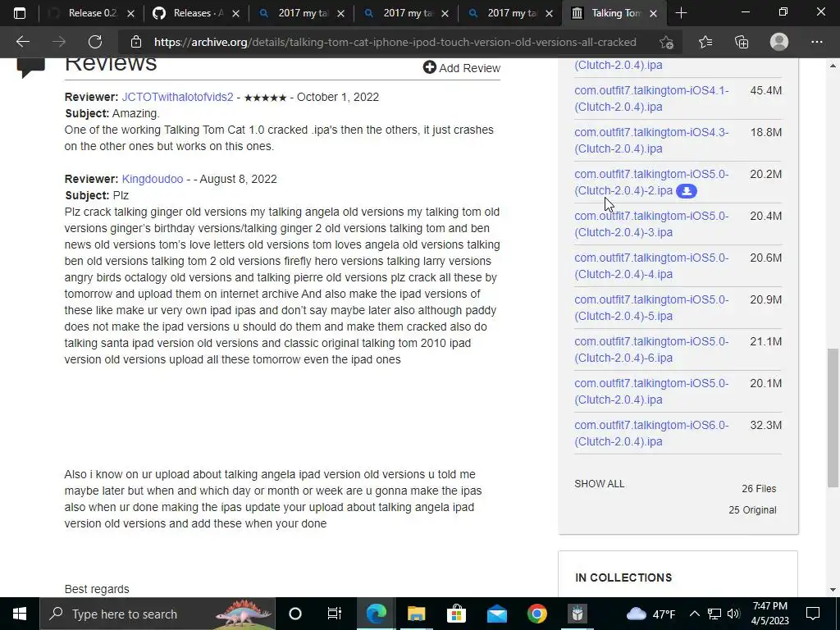Open the weather widget showing 47°F
This screenshot has height=630, width=840.
651,614
